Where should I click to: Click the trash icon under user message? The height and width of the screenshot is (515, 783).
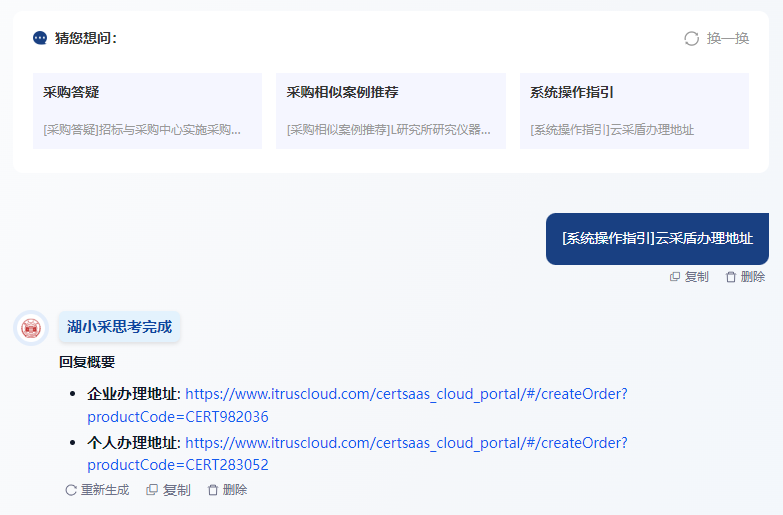[x=731, y=277]
